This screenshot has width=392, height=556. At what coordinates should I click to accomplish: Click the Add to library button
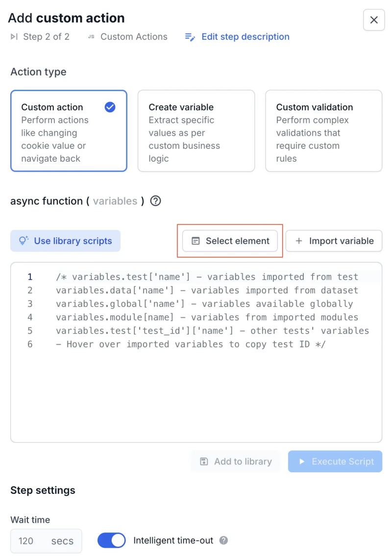point(236,461)
